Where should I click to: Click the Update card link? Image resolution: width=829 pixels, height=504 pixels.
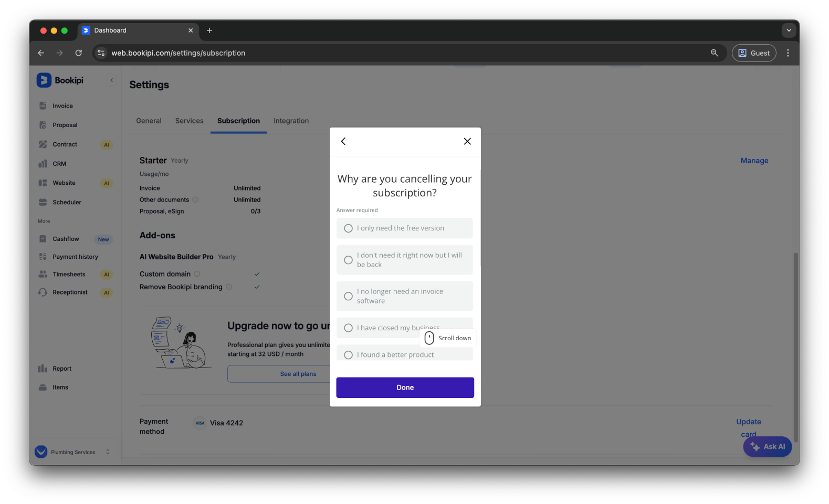tap(749, 428)
